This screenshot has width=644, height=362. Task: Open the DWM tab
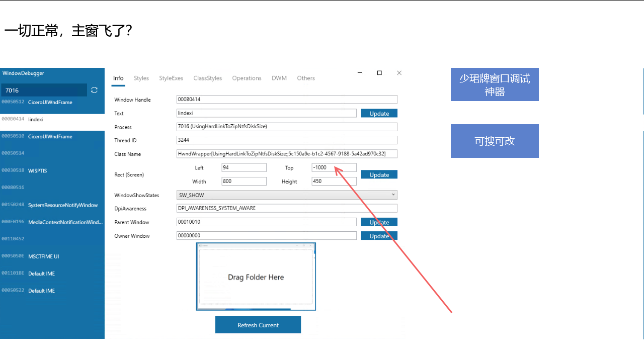pyautogui.click(x=279, y=78)
